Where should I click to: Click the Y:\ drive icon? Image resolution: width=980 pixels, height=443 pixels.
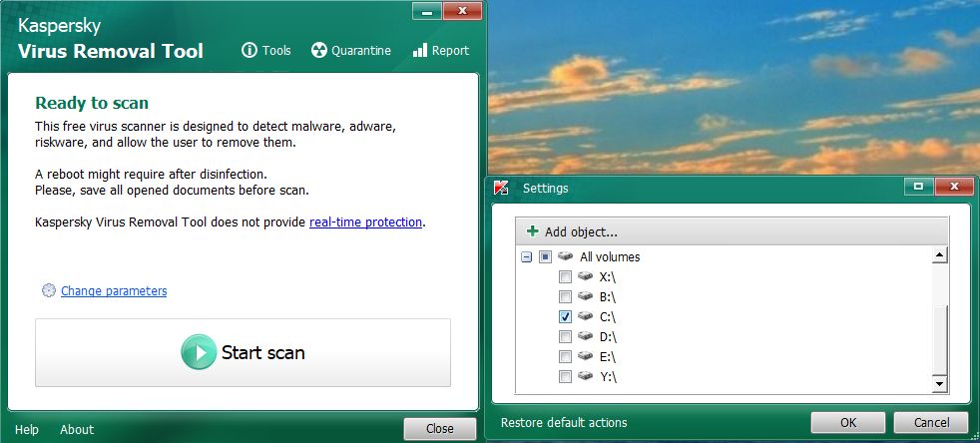tap(585, 376)
